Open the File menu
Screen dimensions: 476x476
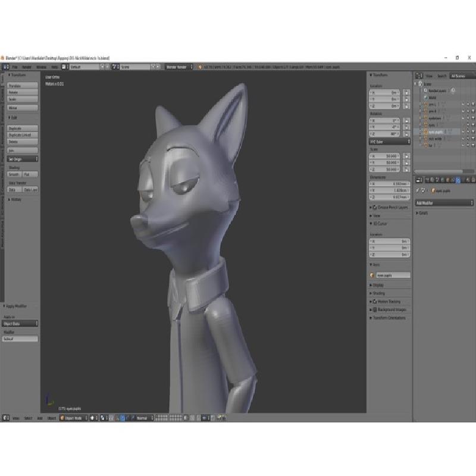(x=15, y=67)
